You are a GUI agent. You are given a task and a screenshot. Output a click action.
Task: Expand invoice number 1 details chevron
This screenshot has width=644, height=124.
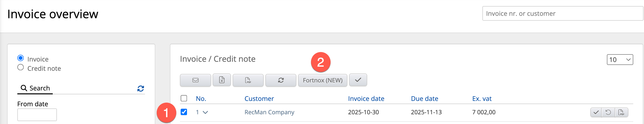tap(205, 112)
